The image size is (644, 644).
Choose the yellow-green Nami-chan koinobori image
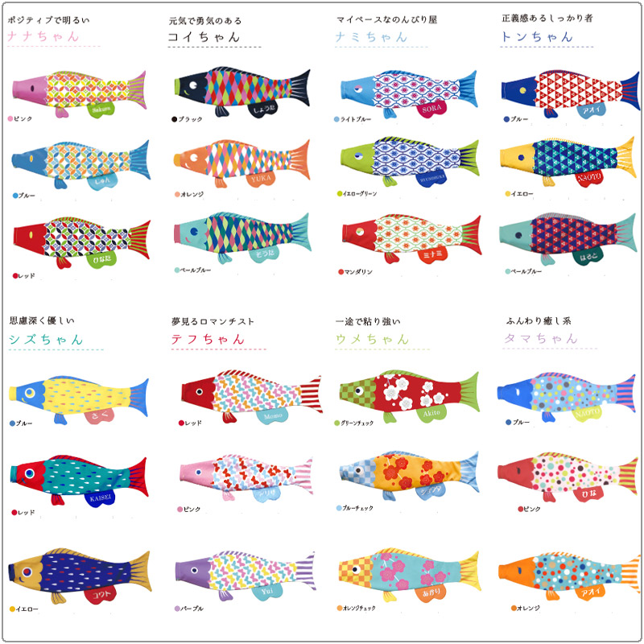coord(410,162)
